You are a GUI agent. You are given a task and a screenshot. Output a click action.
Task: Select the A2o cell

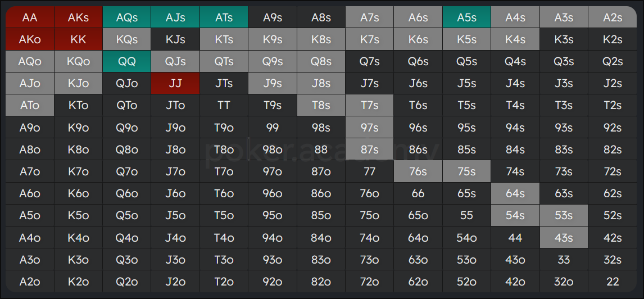point(30,282)
